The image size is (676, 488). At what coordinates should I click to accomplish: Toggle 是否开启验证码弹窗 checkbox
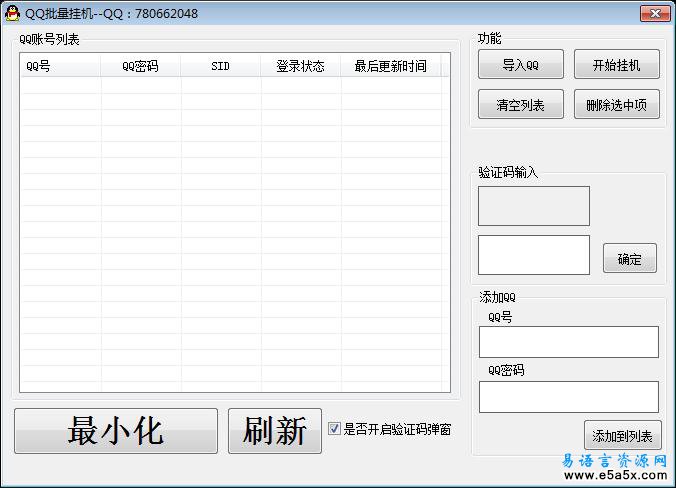point(334,429)
